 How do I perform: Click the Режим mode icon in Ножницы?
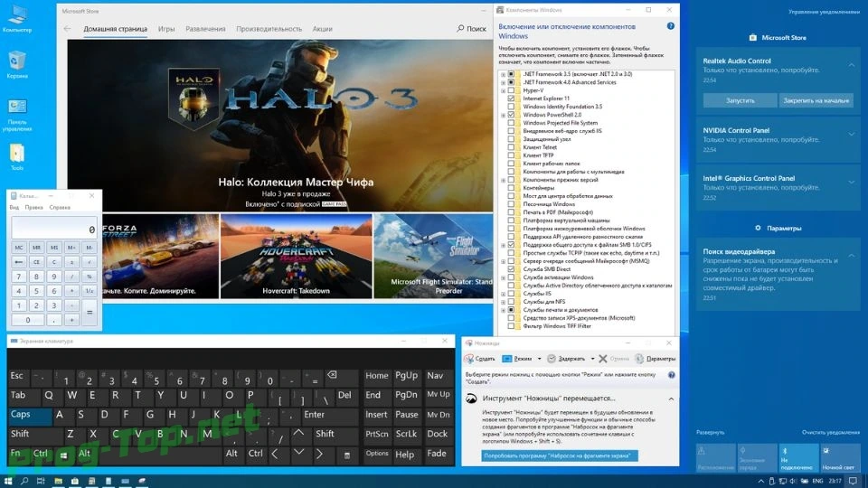(506, 359)
